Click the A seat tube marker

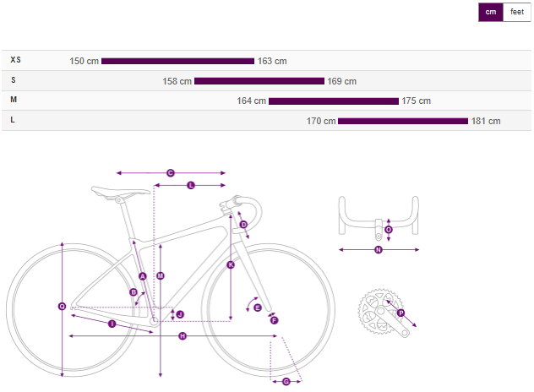click(142, 276)
